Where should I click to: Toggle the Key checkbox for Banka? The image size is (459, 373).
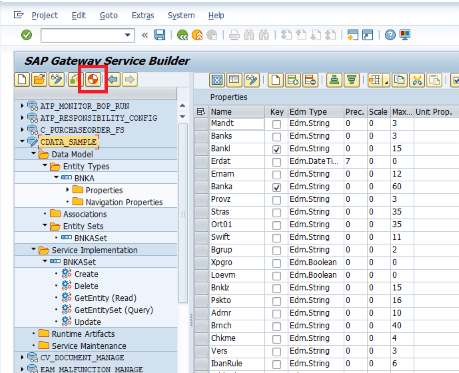tap(276, 187)
